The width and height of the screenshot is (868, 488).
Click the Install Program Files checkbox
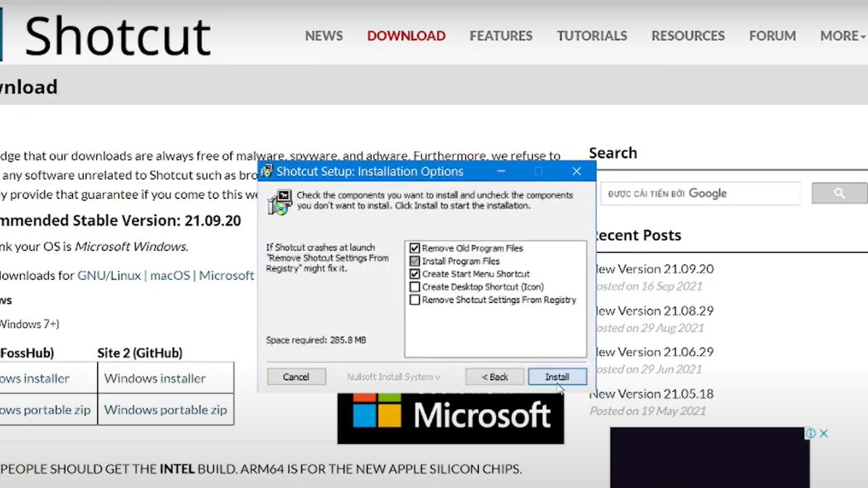click(414, 261)
